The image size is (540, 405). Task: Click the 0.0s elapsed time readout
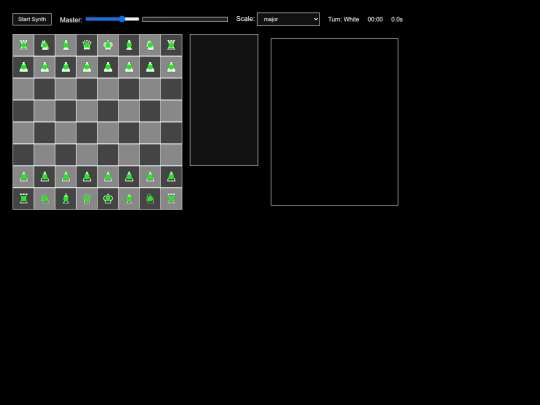(x=397, y=20)
